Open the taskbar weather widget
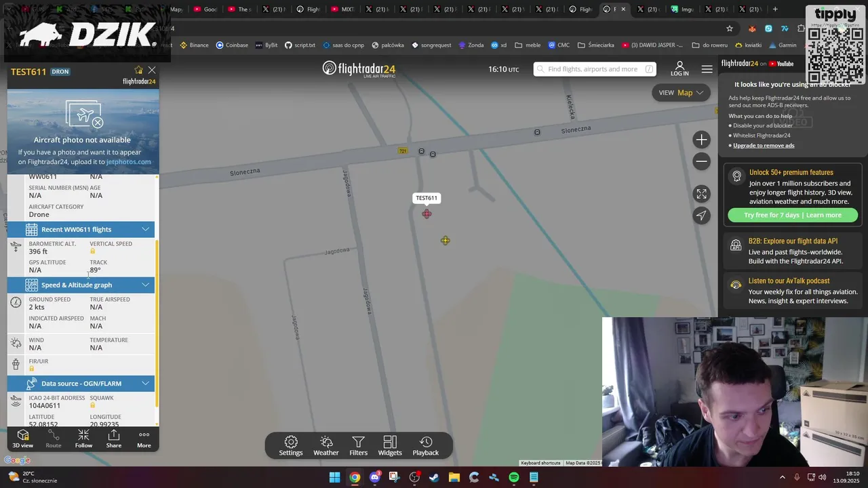 coord(32,477)
